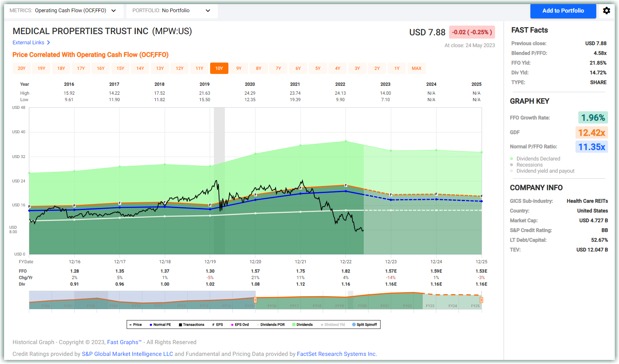Expand External Links chevron
The image size is (619, 364).
48,42
